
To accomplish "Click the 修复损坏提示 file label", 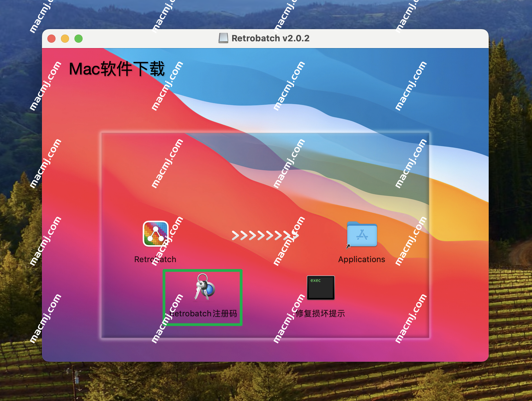I will click(x=320, y=314).
